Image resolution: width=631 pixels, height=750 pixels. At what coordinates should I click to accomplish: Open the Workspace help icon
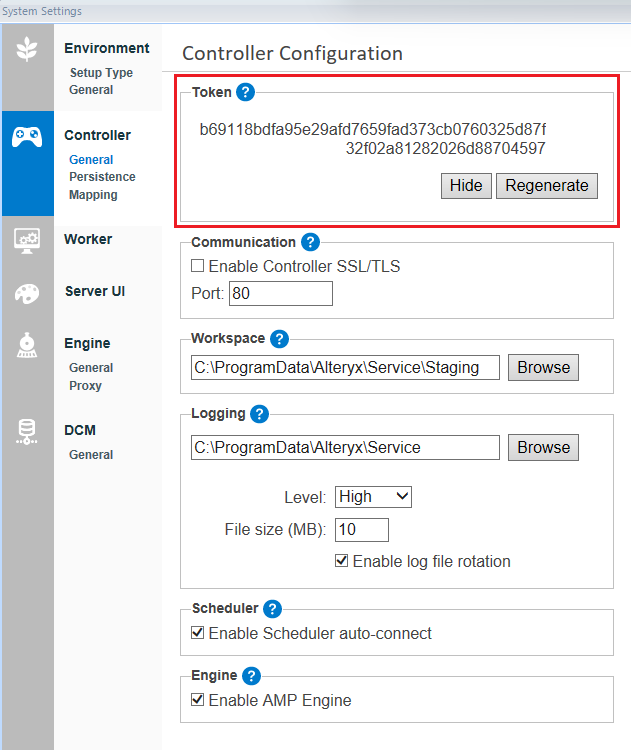(x=279, y=338)
